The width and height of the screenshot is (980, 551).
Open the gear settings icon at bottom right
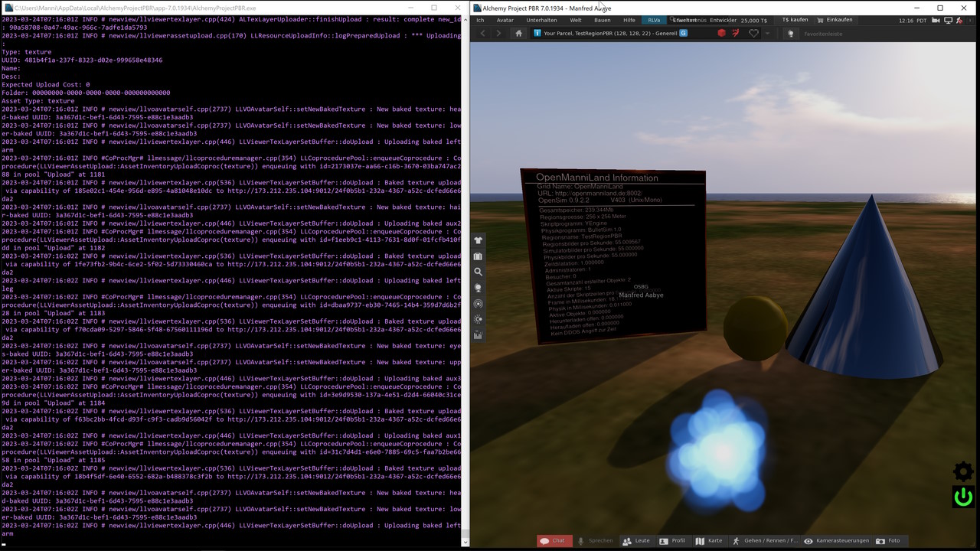click(963, 471)
